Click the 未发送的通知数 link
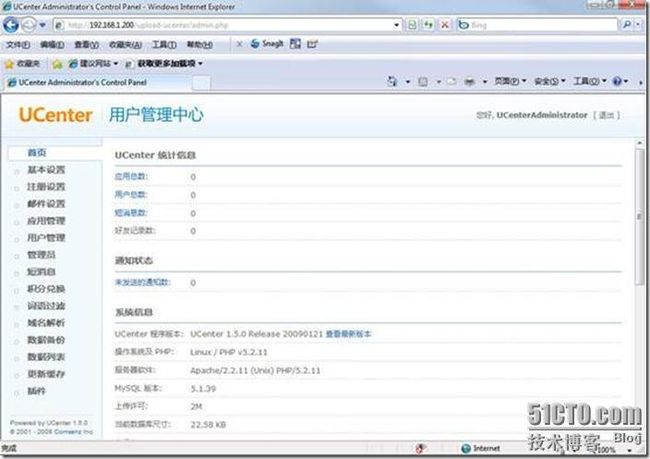Screen dimensions: 650x459 (143, 282)
